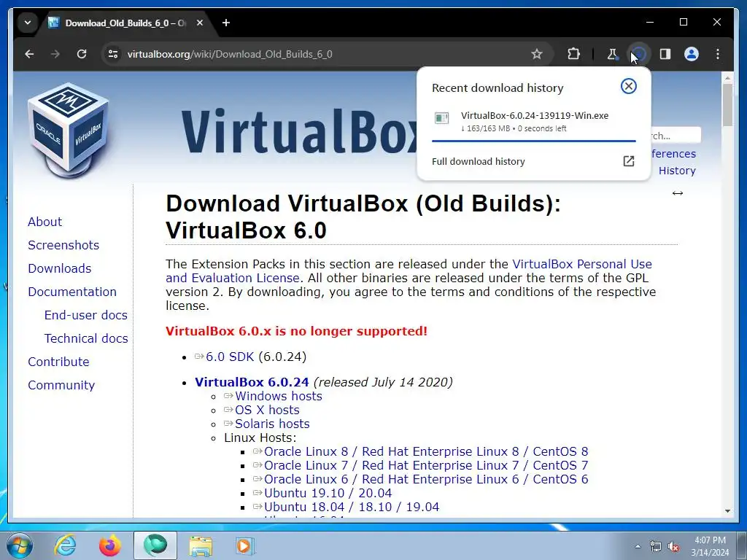
Task: Click the VirtualBox 6.0.24 heading link
Action: [252, 382]
